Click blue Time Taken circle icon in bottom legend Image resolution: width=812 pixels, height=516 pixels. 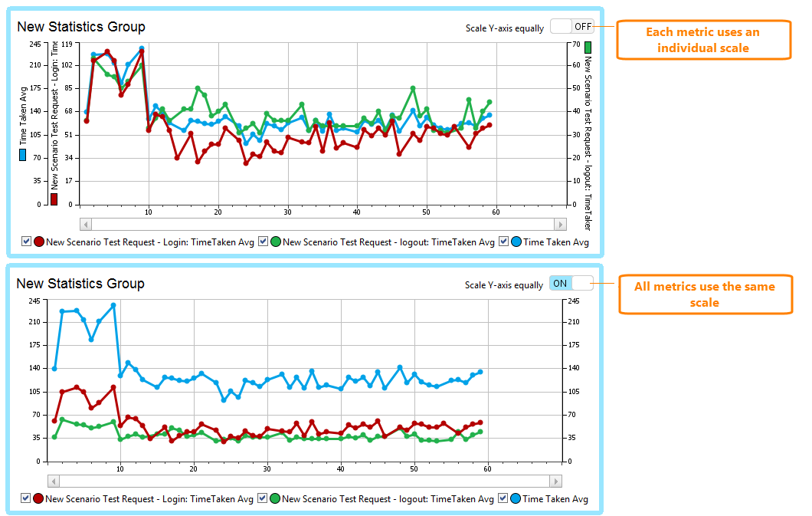(x=515, y=498)
